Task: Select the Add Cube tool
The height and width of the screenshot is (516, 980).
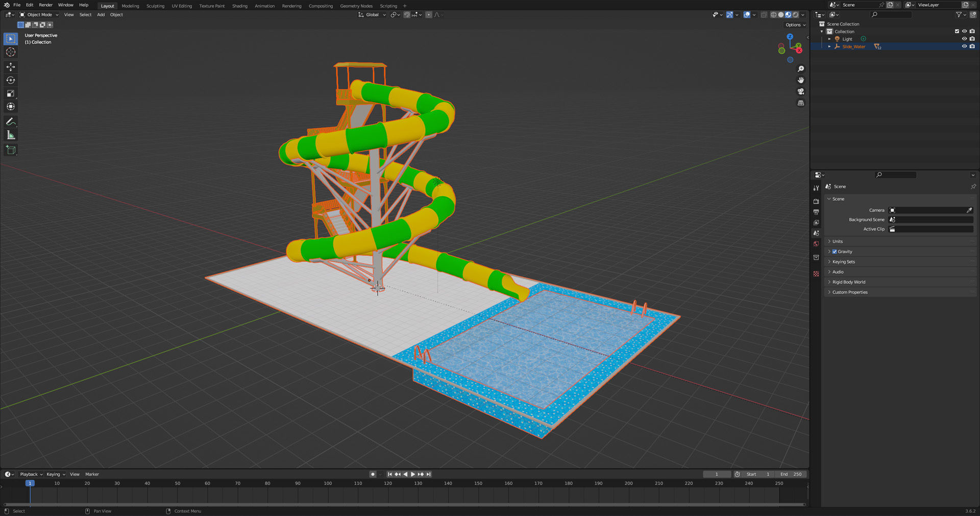Action: coord(11,150)
